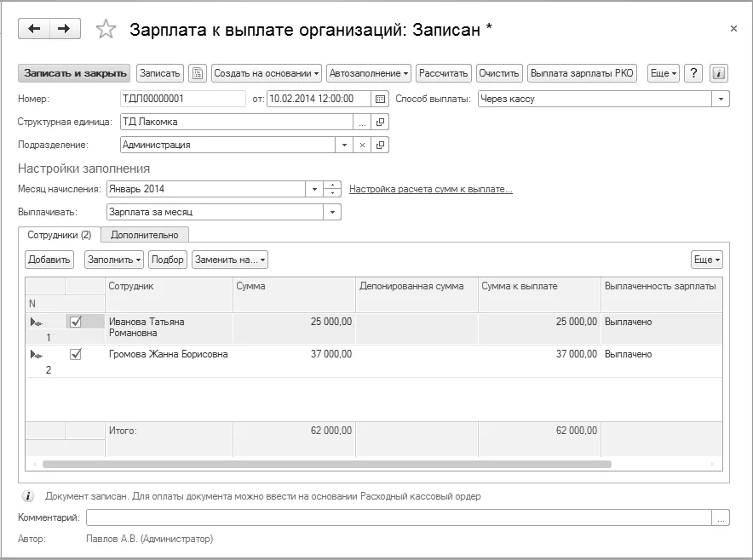Click the Сумма cell 25 000,00
753x560 pixels.
(295, 329)
